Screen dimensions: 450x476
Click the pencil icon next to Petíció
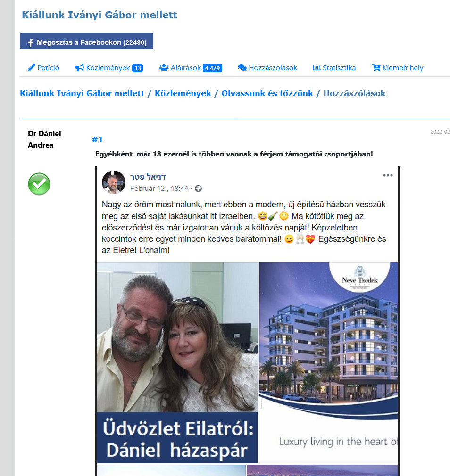point(31,67)
